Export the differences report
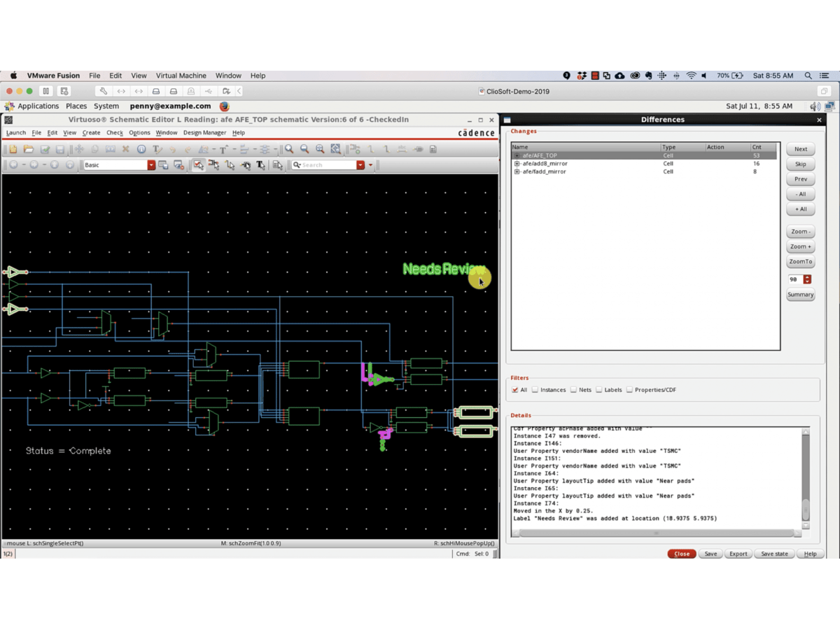The image size is (840, 630). click(738, 554)
